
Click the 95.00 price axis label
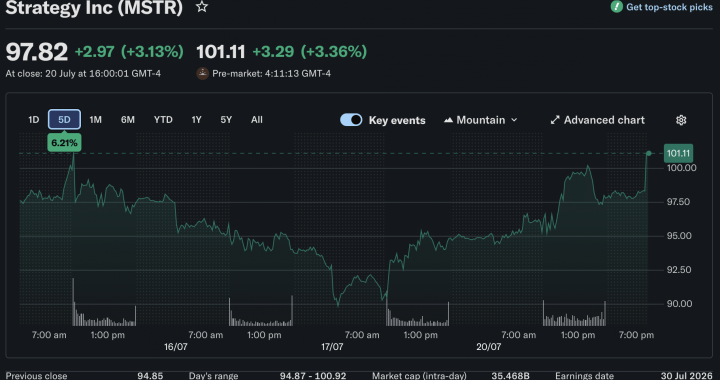point(679,236)
